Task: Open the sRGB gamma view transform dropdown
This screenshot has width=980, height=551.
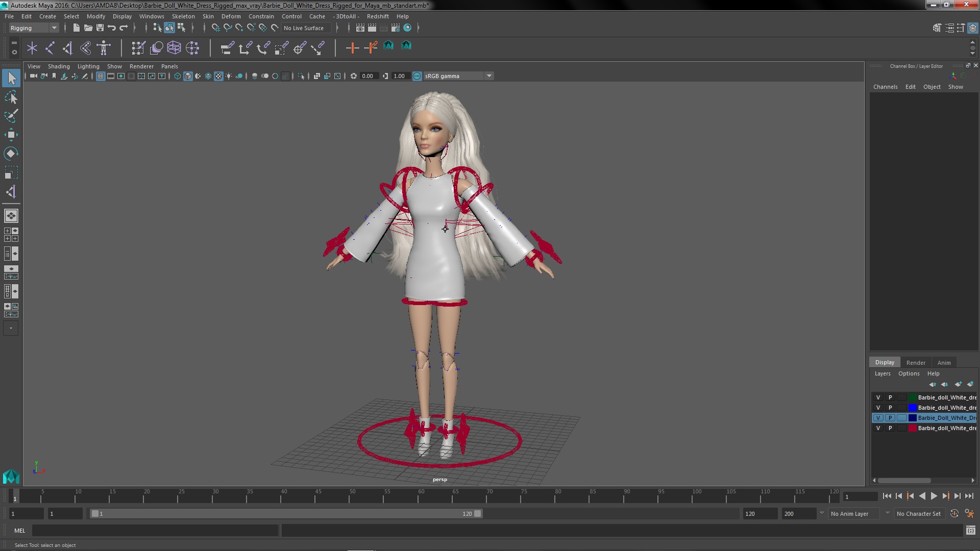Action: (458, 76)
